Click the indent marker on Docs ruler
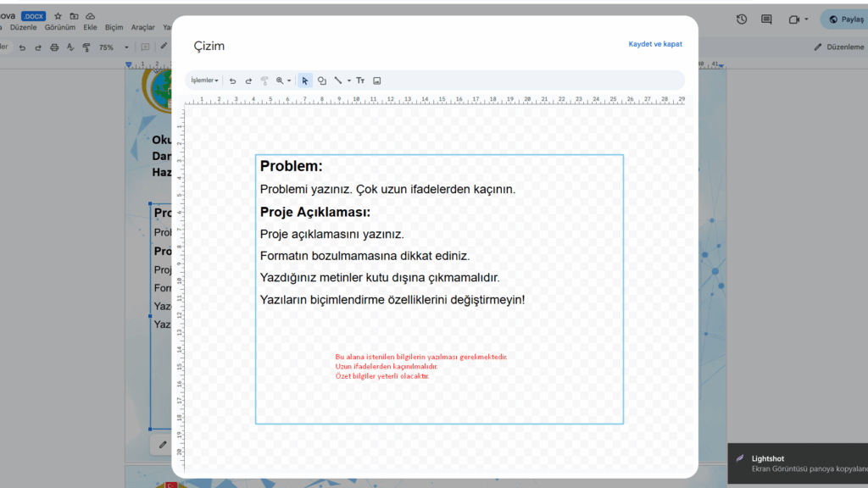This screenshot has width=868, height=488. pyautogui.click(x=129, y=64)
